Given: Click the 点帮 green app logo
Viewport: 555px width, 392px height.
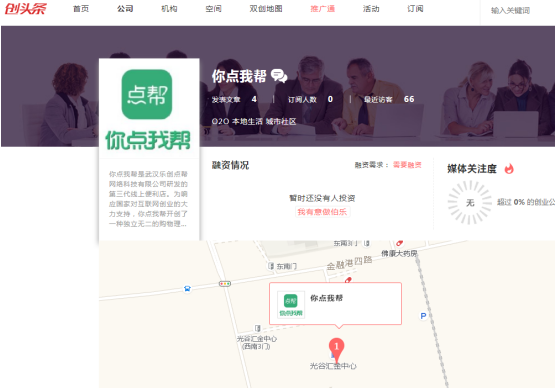Looking at the screenshot, I should [147, 94].
